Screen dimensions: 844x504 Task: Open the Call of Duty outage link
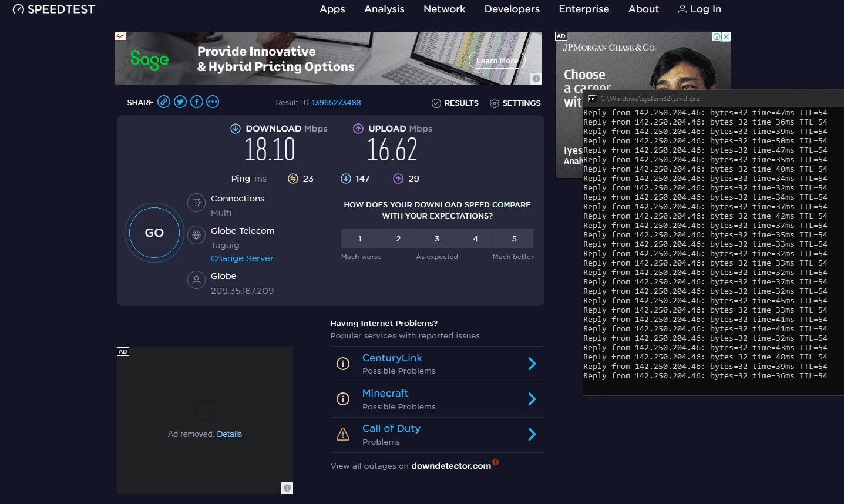point(391,428)
